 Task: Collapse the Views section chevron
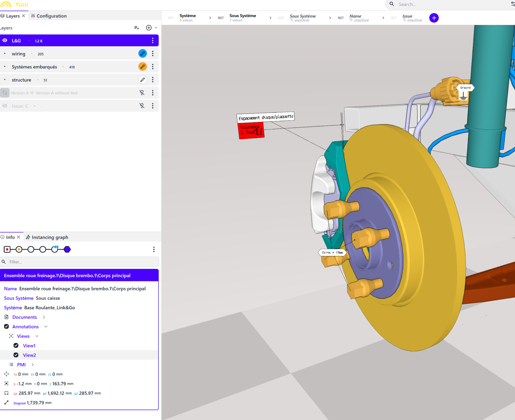coord(37,336)
